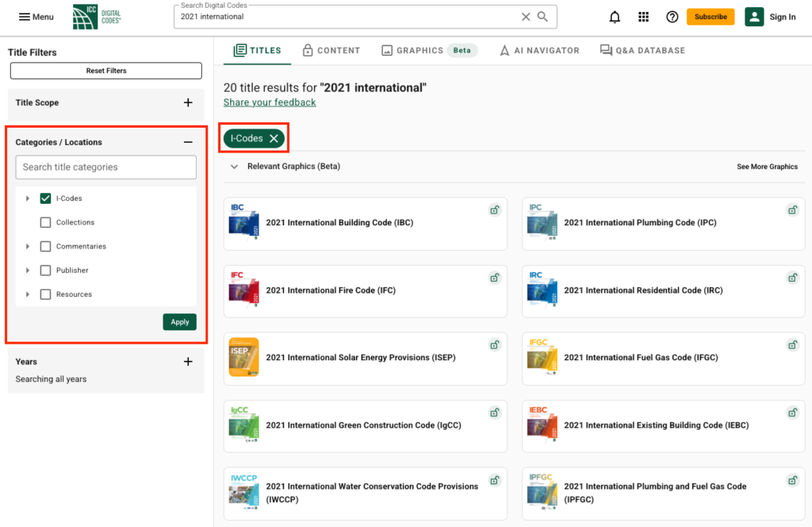Open the IFC book cover thumbnail

pos(244,290)
